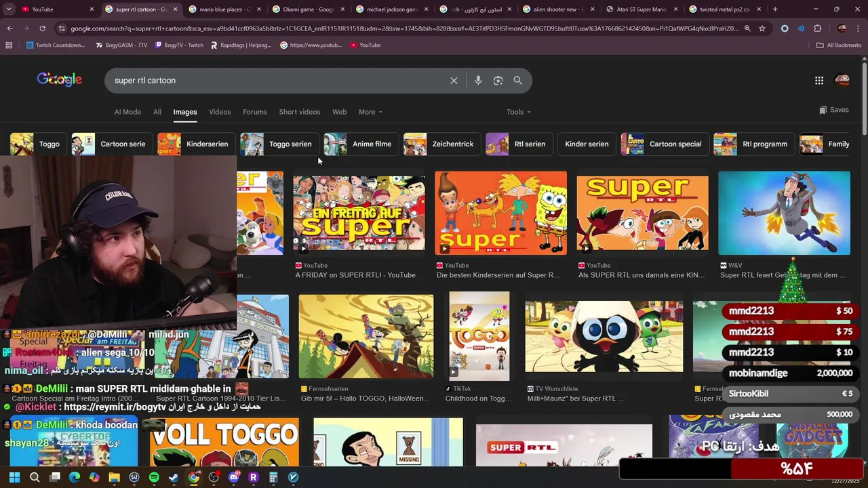
Task: Open the All Bookmarks folder
Action: (x=839, y=45)
